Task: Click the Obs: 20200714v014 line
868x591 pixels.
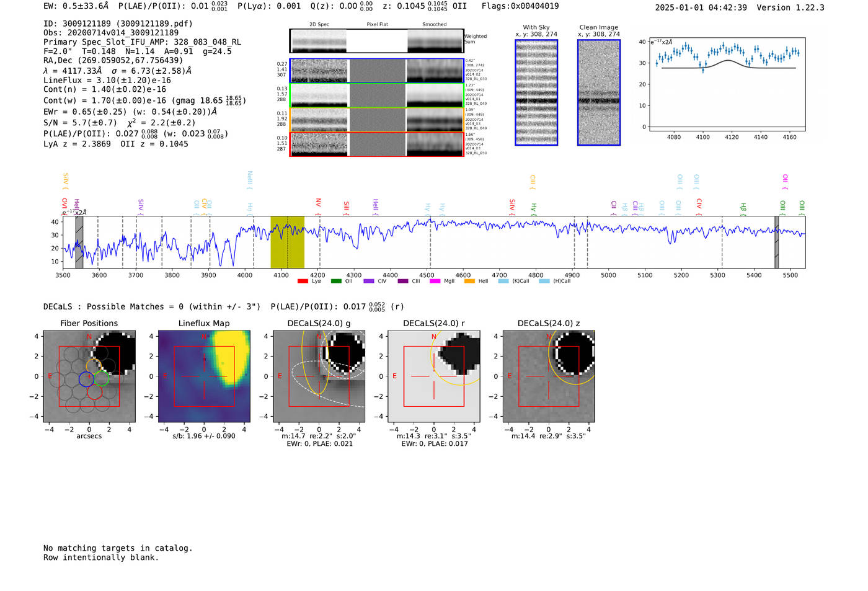Action: pos(111,33)
